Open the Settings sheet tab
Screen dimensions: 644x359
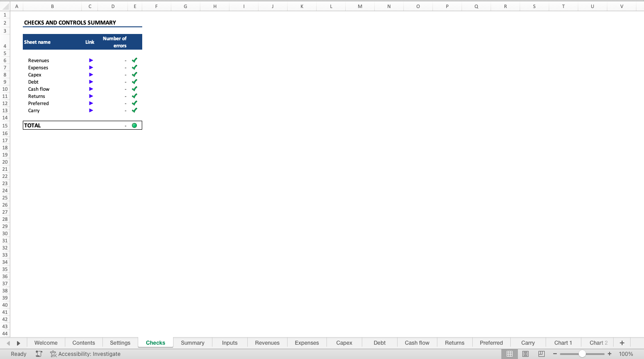[120, 343]
